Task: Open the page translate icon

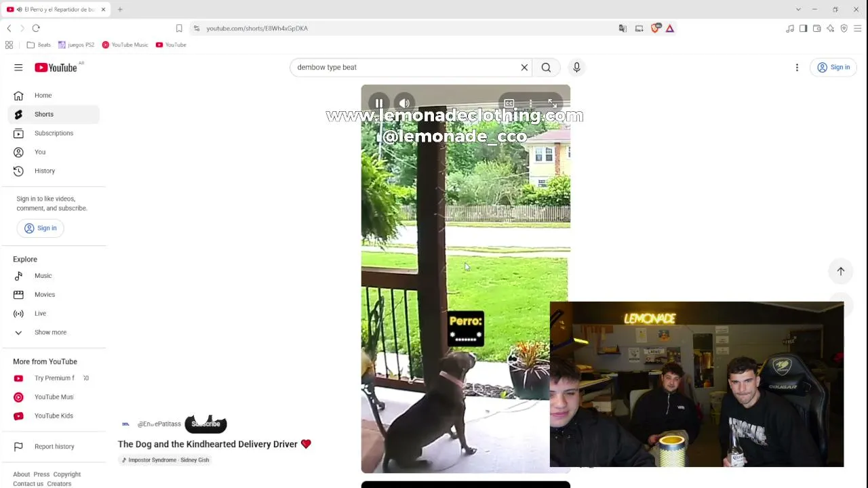Action: coord(623,28)
